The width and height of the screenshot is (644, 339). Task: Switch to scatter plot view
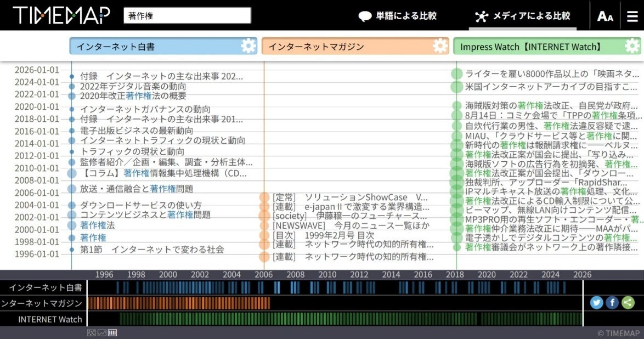pos(91,332)
